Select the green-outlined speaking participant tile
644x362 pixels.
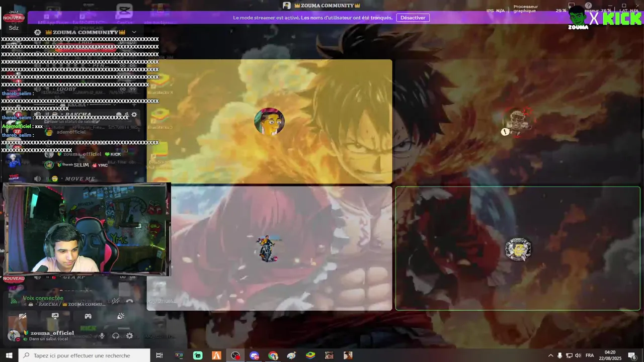[518, 248]
